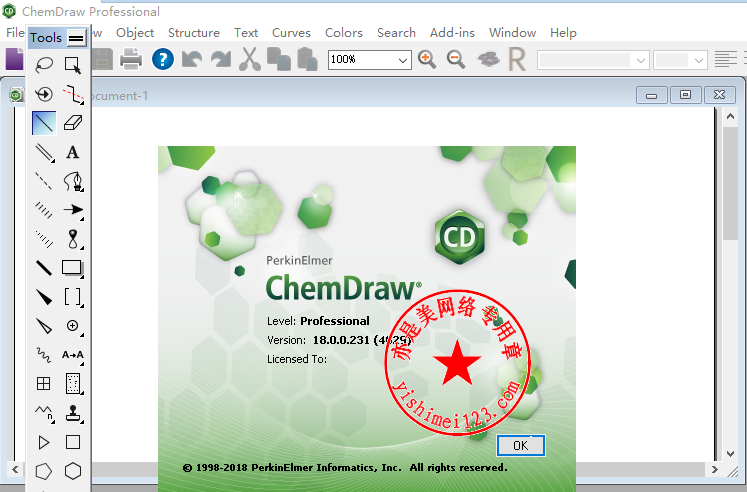Viewport: 747px width, 492px height.
Task: Click the left-align text icon
Action: [x=726, y=60]
